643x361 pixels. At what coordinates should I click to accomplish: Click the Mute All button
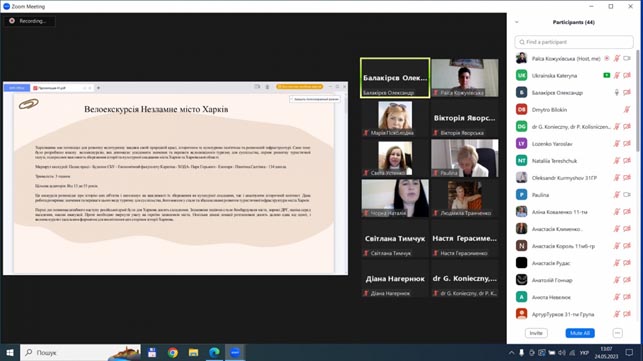(x=580, y=333)
